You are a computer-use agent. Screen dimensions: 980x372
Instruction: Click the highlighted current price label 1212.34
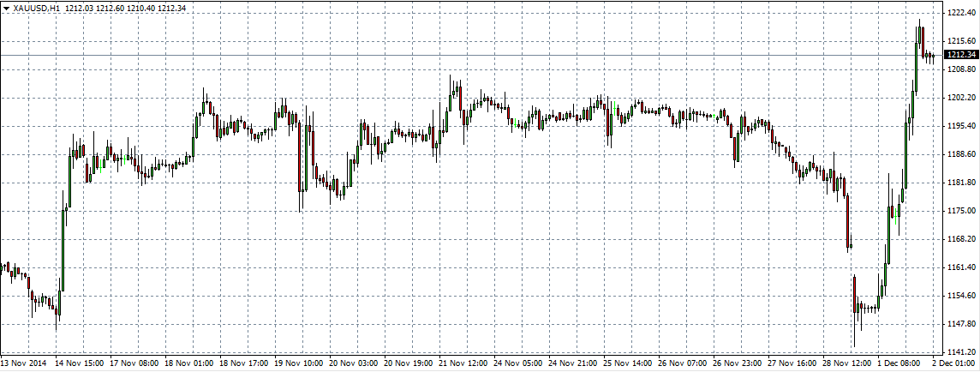click(960, 55)
